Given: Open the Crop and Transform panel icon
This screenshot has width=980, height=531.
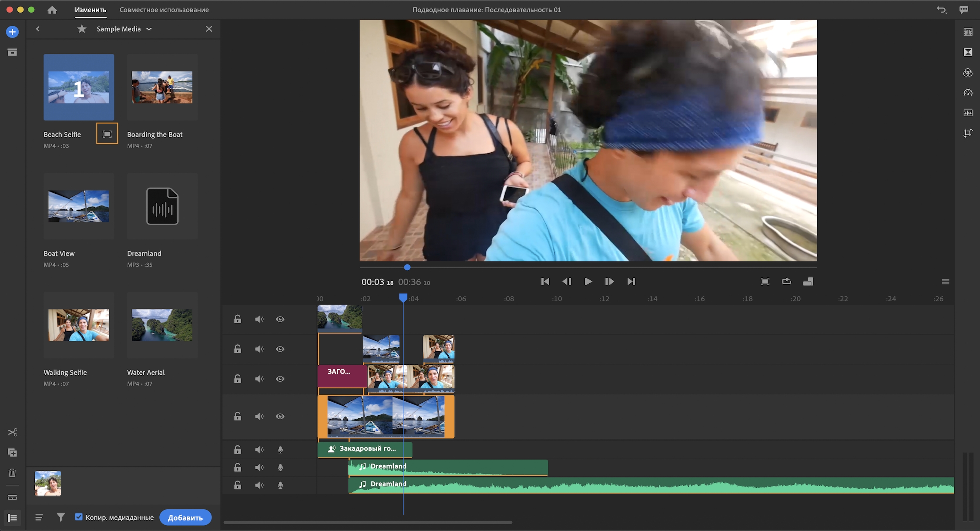Looking at the screenshot, I should click(968, 133).
